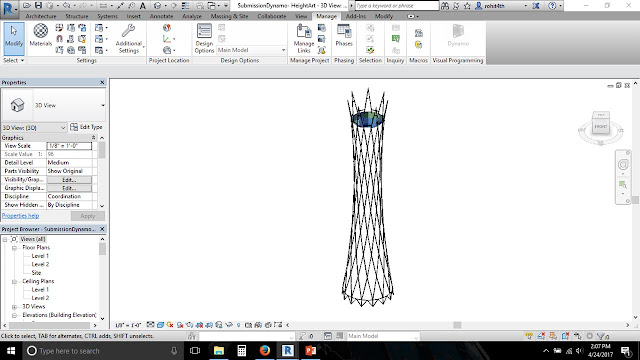Click the Location globe icon
Viewport: 640px width, 360px height.
(167, 28)
